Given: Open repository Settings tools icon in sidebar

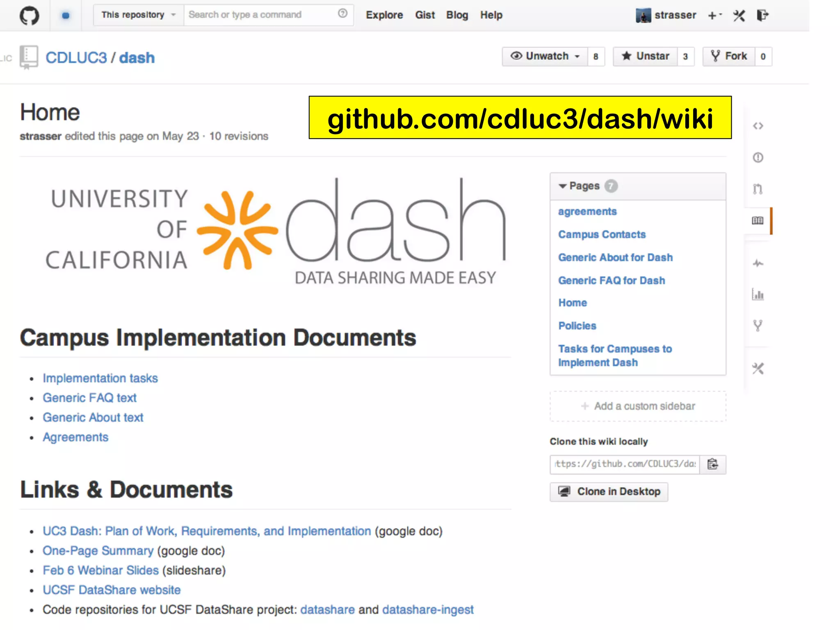Looking at the screenshot, I should (x=758, y=368).
